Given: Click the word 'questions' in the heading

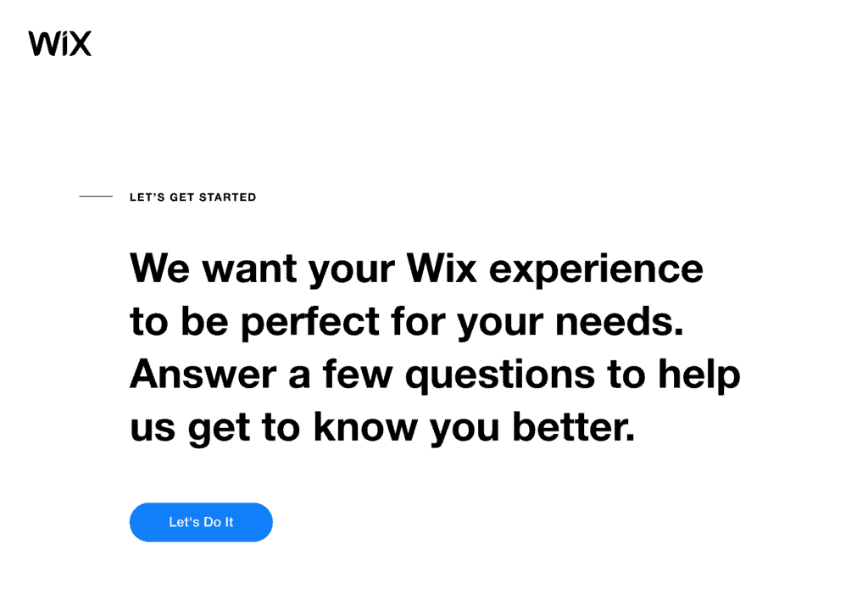Looking at the screenshot, I should [x=500, y=376].
